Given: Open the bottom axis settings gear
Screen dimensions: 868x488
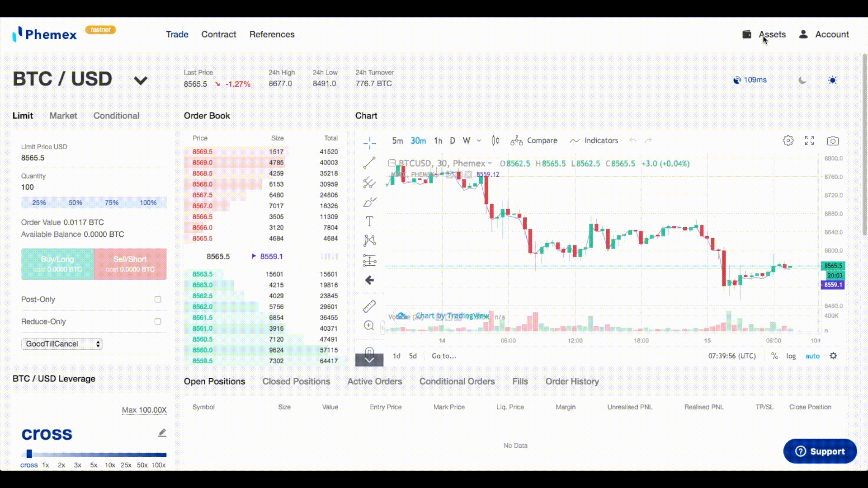Looking at the screenshot, I should (x=833, y=356).
